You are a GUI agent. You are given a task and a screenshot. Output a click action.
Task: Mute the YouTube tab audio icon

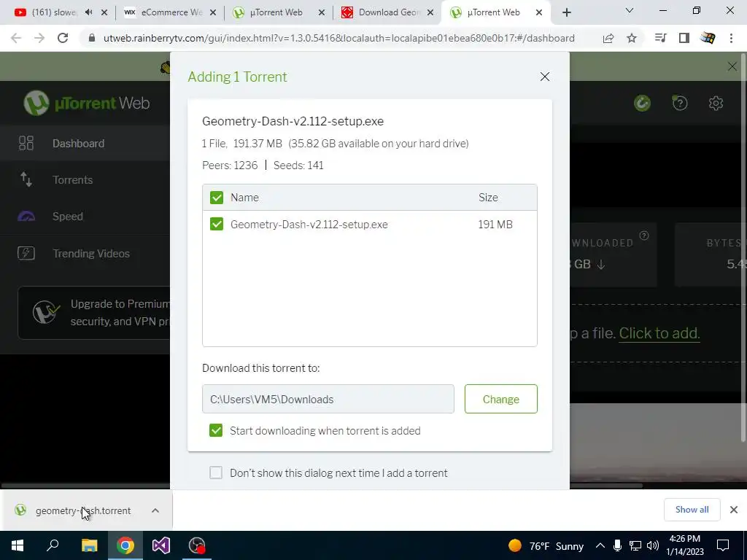click(x=88, y=12)
